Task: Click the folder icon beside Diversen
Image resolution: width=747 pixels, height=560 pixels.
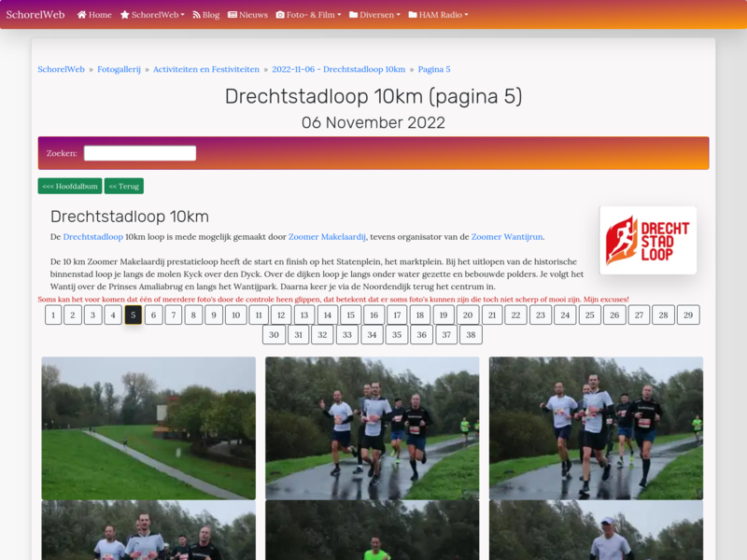Action: pyautogui.click(x=353, y=15)
